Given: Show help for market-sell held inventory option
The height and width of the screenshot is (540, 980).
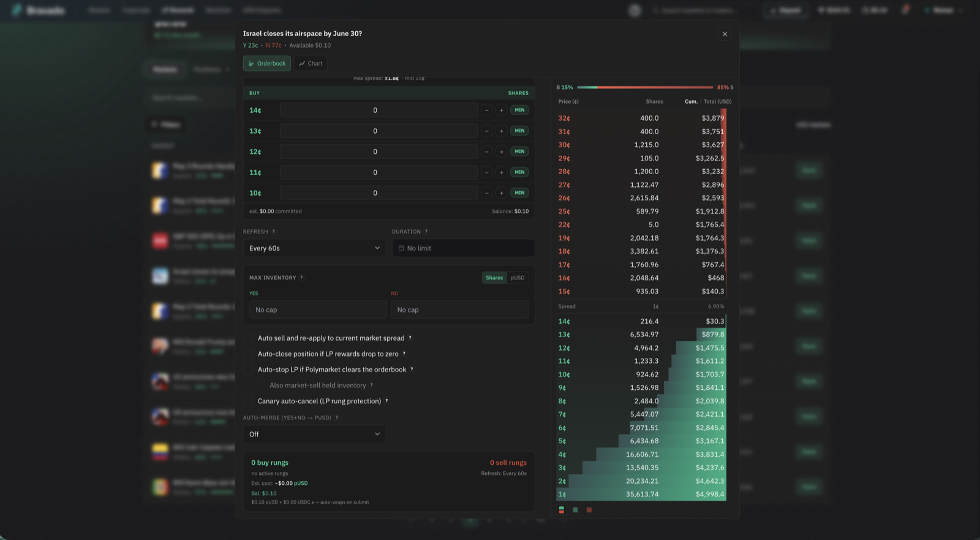Looking at the screenshot, I should tap(372, 386).
